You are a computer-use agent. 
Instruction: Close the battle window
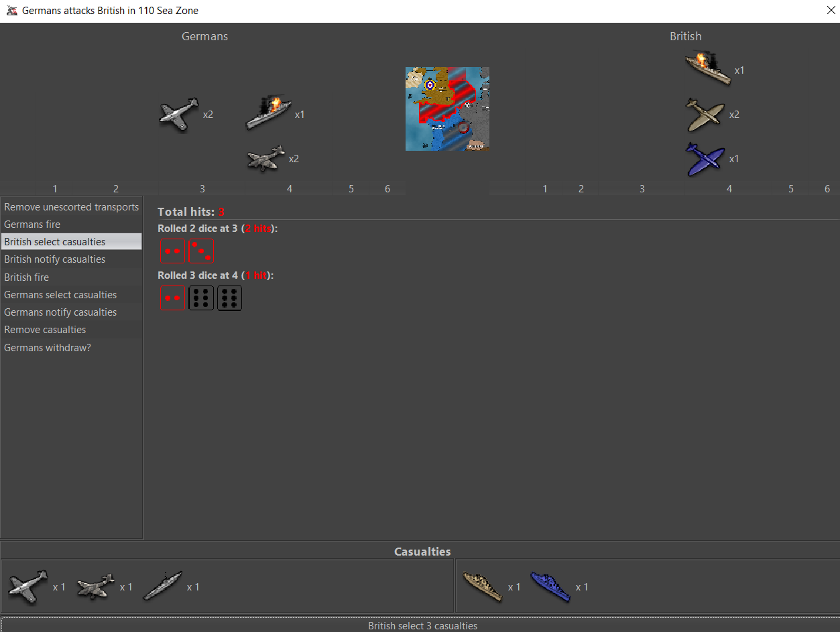(x=831, y=11)
